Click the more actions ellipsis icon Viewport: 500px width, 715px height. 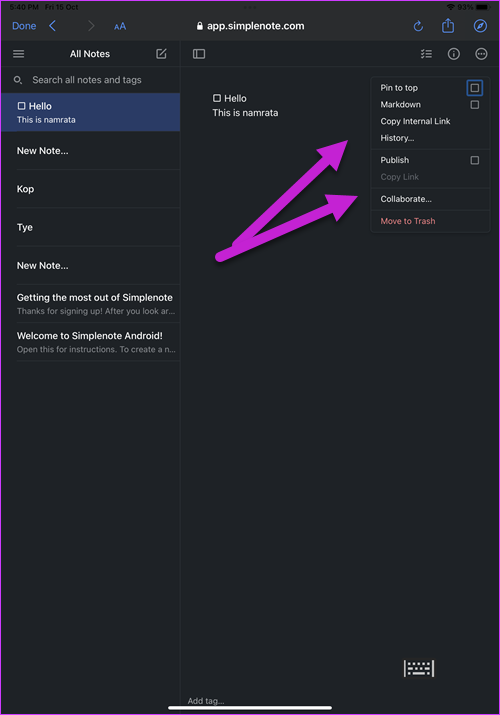(x=481, y=54)
